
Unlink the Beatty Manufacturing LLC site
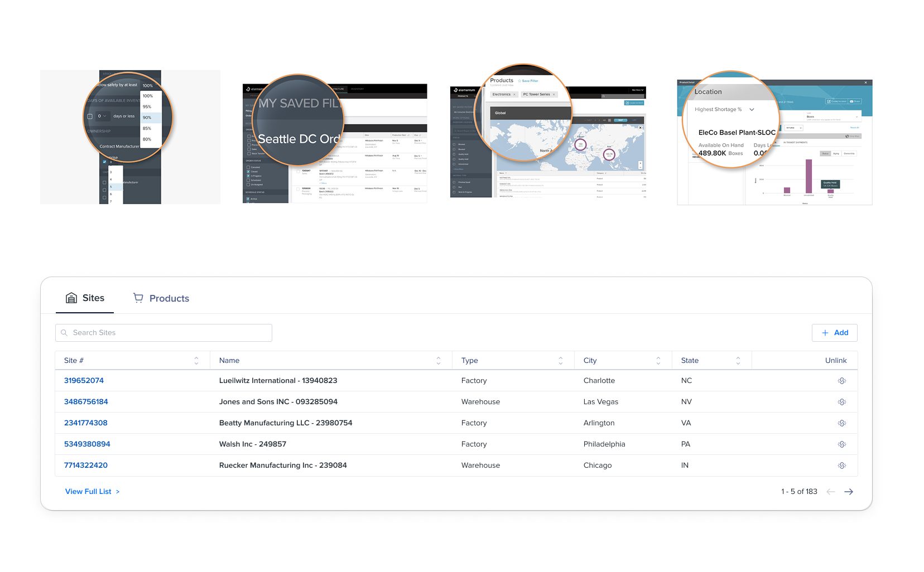point(842,423)
